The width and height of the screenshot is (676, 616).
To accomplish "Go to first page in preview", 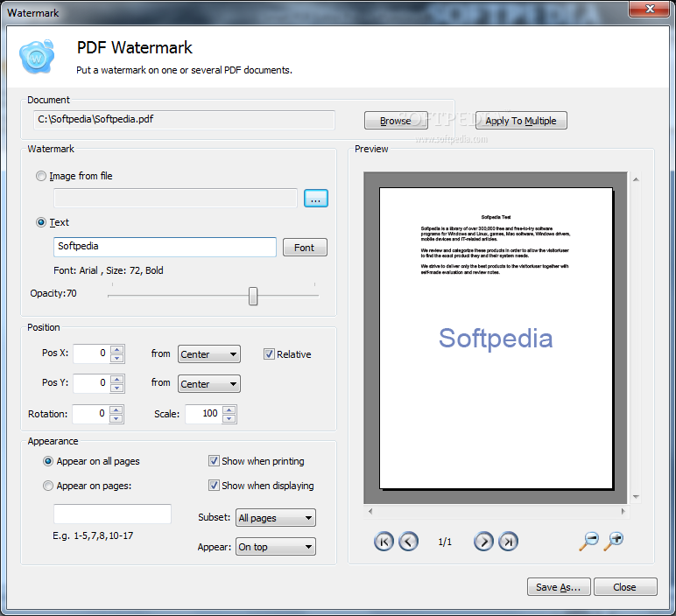I will [x=384, y=542].
